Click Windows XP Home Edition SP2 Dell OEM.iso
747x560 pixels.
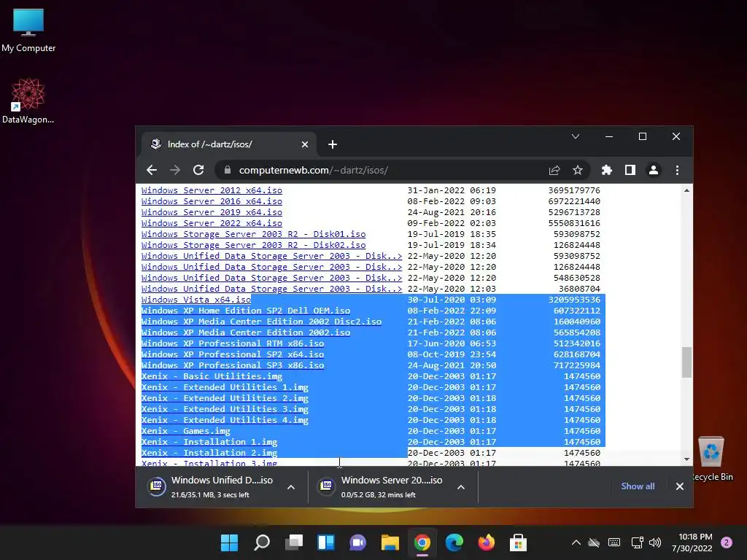click(246, 311)
